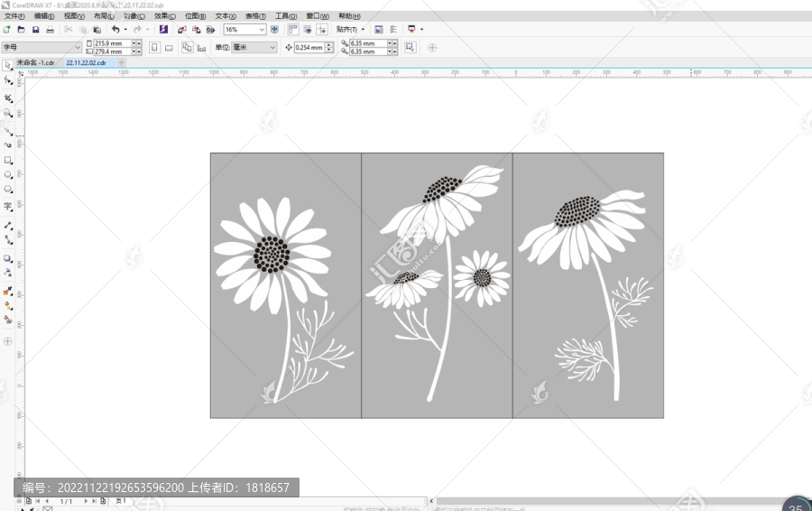Click the Open file folder icon
This screenshot has width=812, height=511.
pos(22,30)
